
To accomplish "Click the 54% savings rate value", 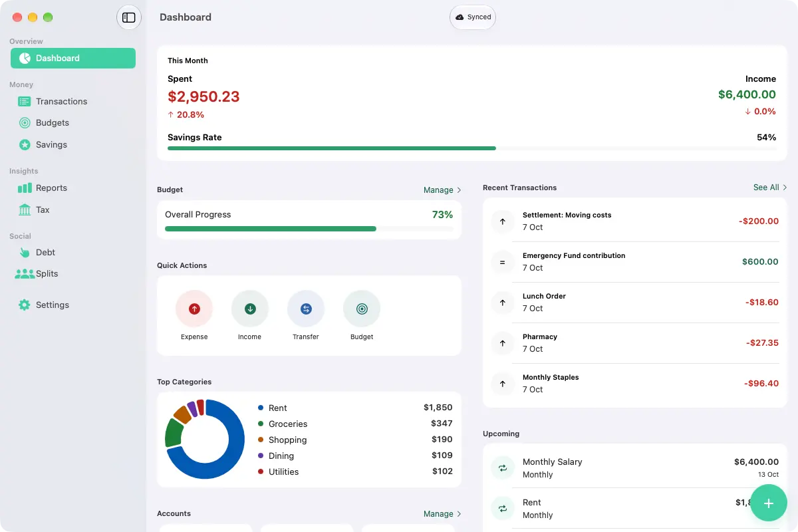I will pos(766,137).
